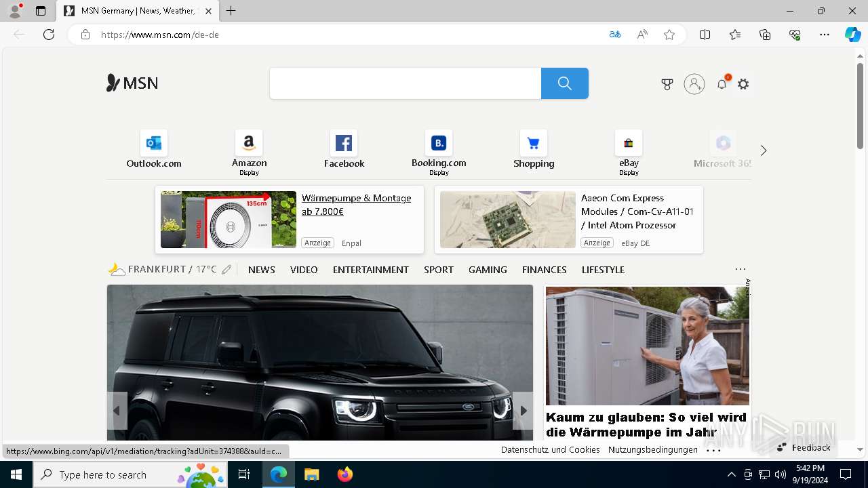The height and width of the screenshot is (488, 868).
Task: Open Edge Settings and more menu
Action: click(825, 35)
